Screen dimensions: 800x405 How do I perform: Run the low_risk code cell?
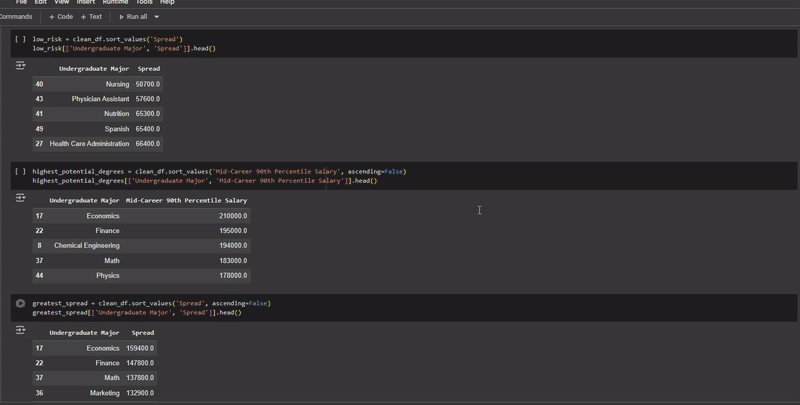tap(20, 39)
